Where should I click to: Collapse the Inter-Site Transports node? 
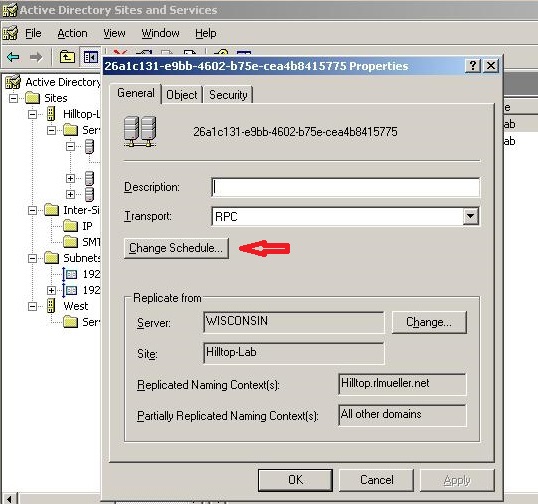click(32, 210)
